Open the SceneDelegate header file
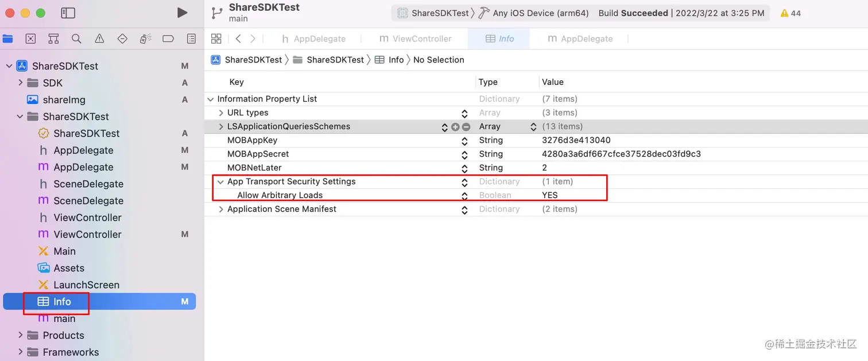The image size is (868, 361). (88, 184)
